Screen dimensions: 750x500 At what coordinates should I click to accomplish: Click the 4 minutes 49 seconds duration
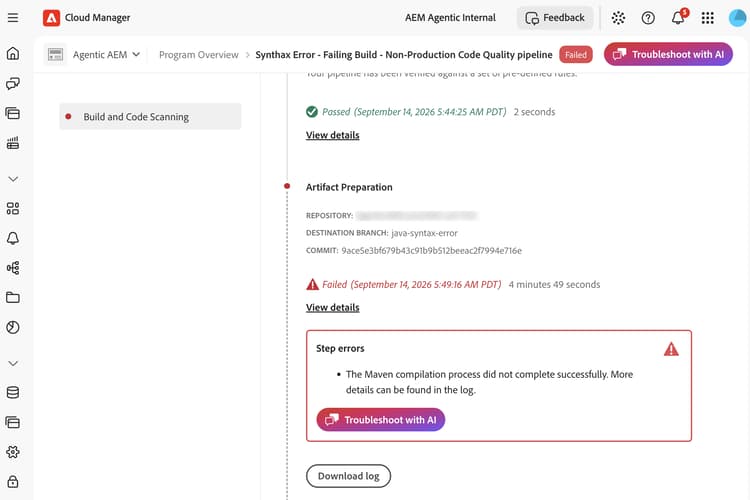point(554,285)
